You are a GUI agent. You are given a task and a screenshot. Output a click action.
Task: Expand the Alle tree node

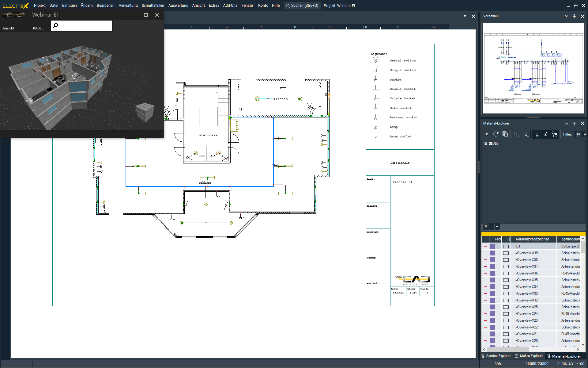coord(486,144)
